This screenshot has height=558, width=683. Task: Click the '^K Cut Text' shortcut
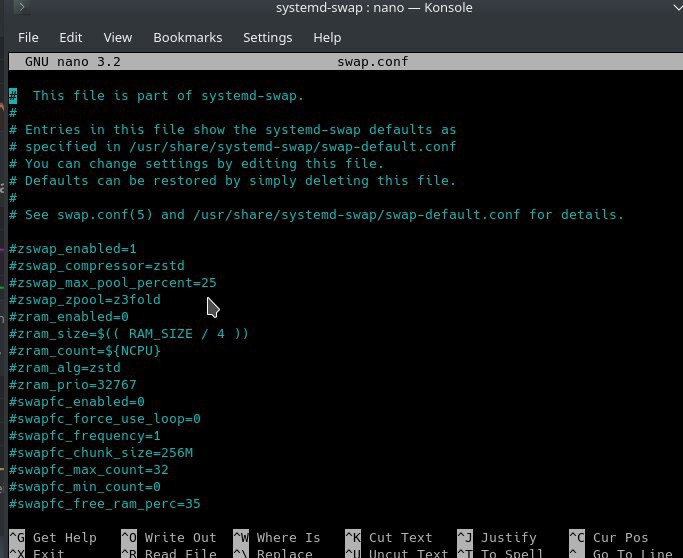(389, 538)
